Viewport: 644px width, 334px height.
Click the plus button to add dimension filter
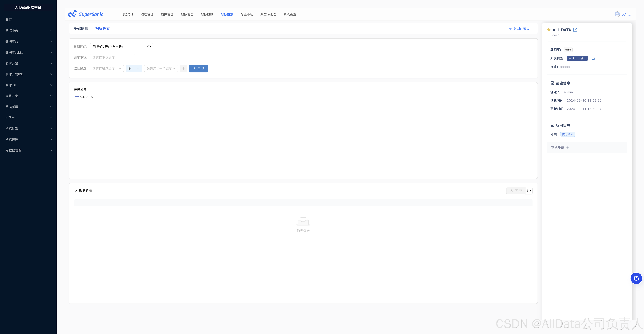pos(183,68)
